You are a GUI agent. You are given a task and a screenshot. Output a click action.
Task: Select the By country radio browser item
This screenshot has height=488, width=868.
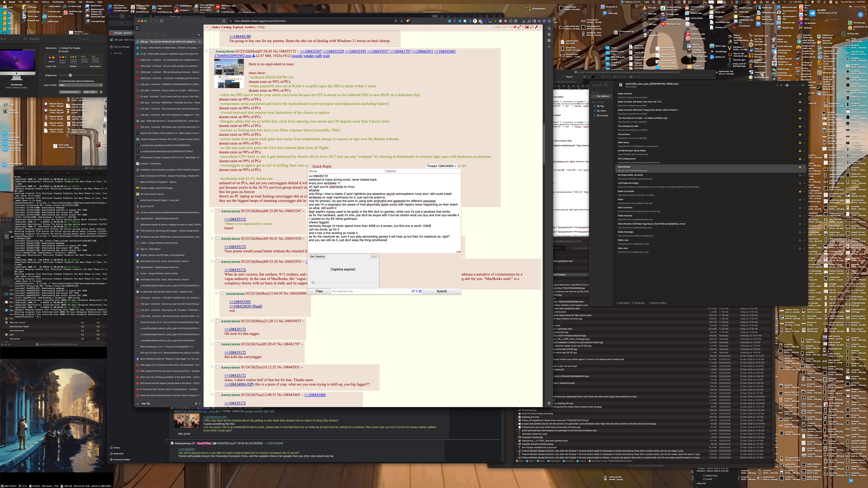click(603, 116)
